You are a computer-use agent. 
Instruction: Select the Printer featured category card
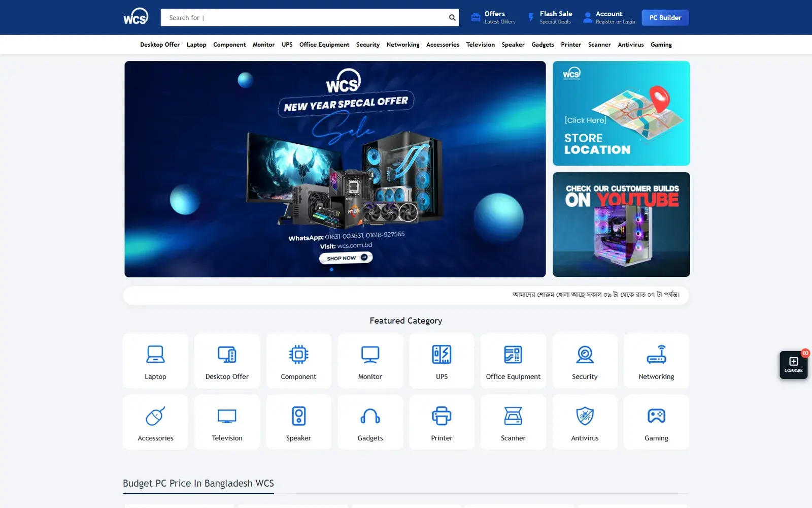click(442, 422)
